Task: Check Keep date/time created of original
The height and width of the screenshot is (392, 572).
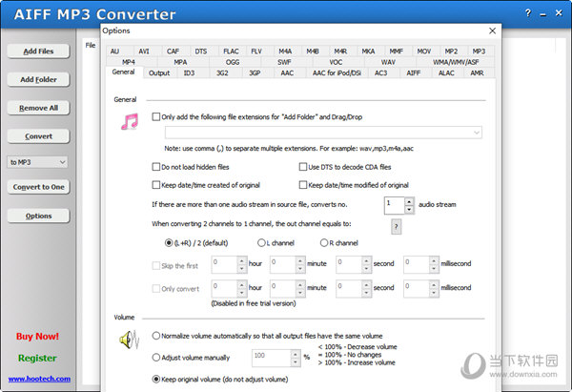Action: (155, 185)
